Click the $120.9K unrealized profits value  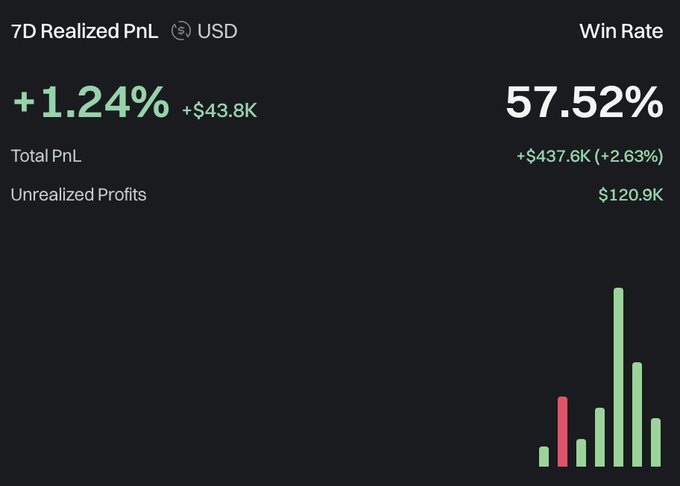click(631, 195)
